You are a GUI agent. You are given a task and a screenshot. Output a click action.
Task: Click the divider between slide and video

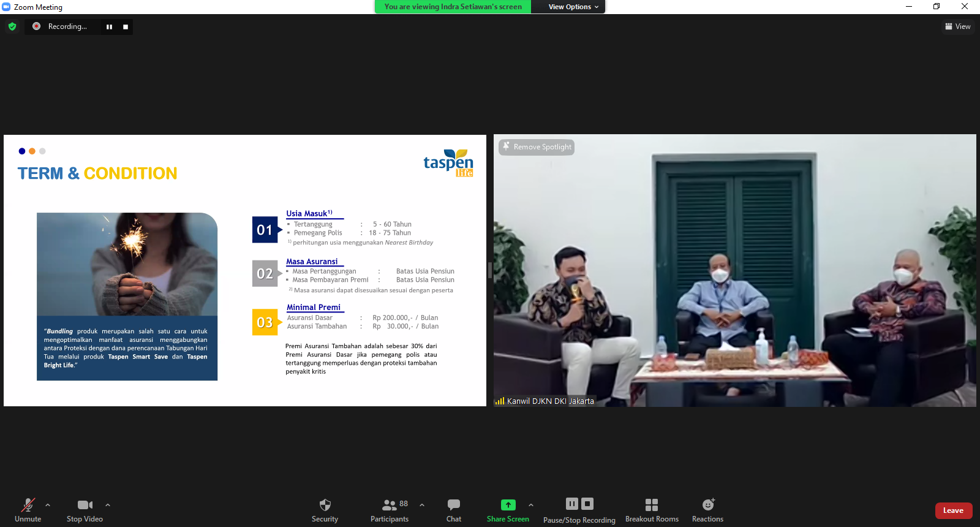click(x=490, y=270)
